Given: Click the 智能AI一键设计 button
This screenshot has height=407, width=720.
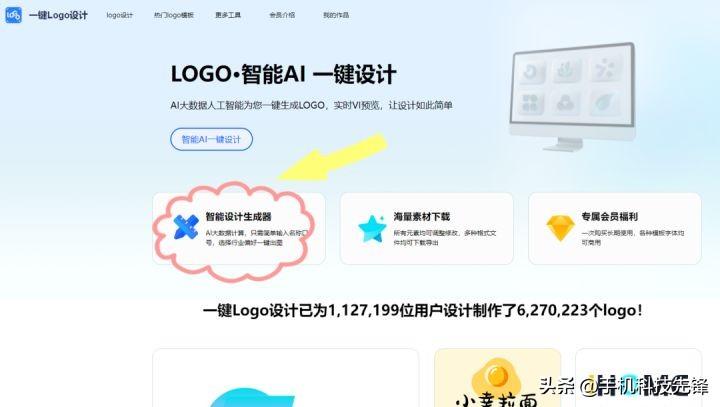Looking at the screenshot, I should [211, 139].
